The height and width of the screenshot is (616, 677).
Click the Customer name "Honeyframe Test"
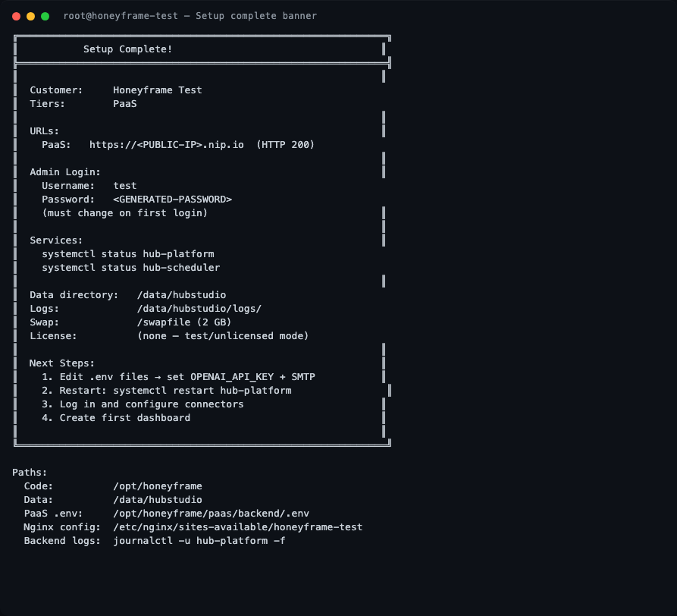pos(157,90)
